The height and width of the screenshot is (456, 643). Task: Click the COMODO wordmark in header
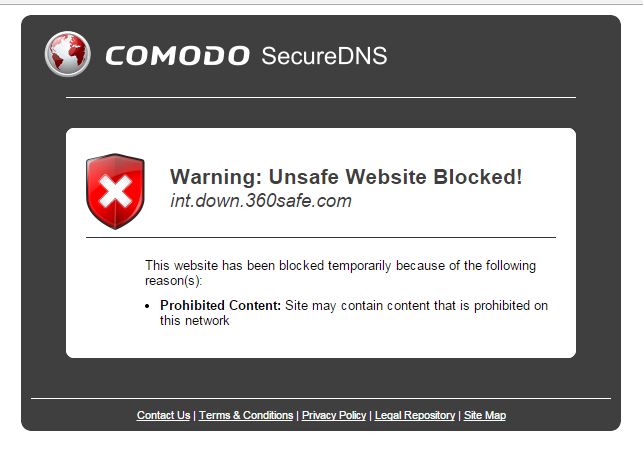pyautogui.click(x=177, y=55)
